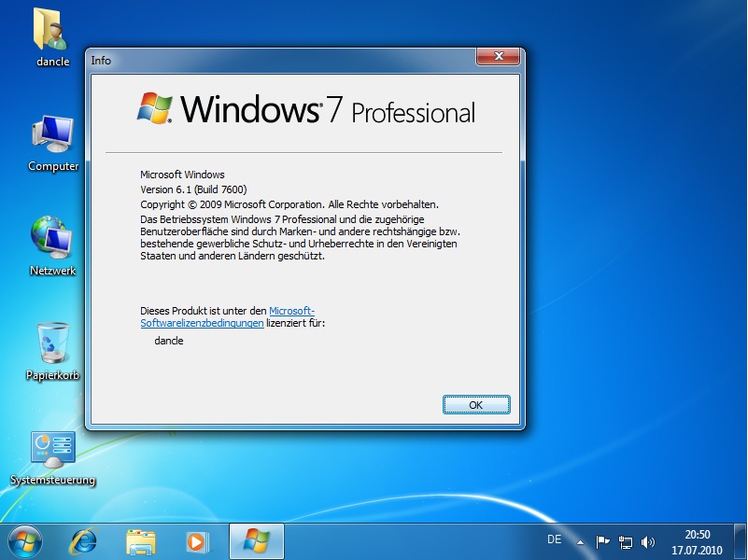
Task: Open the DE input language selector
Action: tap(554, 540)
